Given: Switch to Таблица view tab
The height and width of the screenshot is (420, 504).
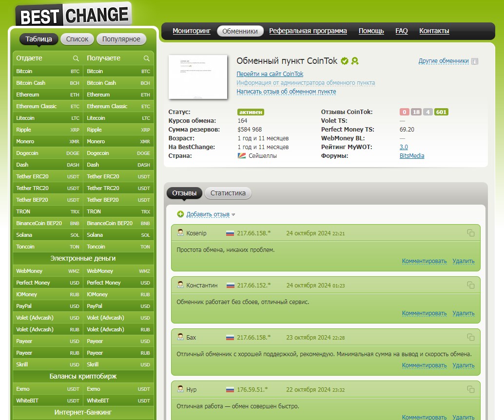Looking at the screenshot, I should pos(39,39).
